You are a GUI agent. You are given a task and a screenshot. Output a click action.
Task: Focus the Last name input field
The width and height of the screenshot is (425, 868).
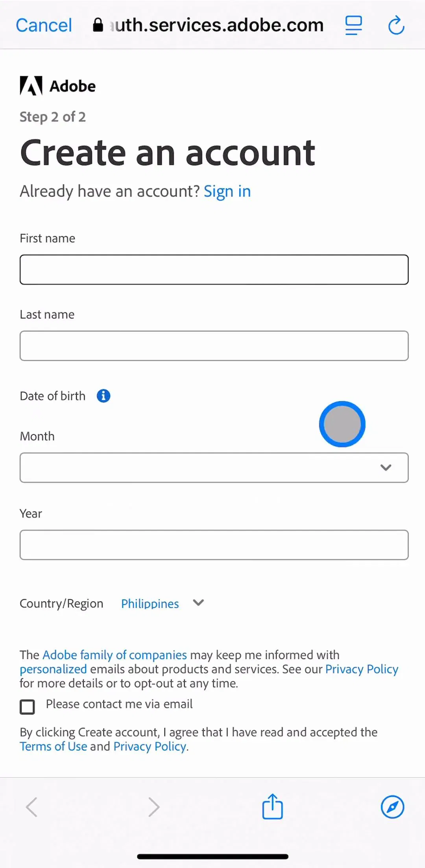pos(214,346)
